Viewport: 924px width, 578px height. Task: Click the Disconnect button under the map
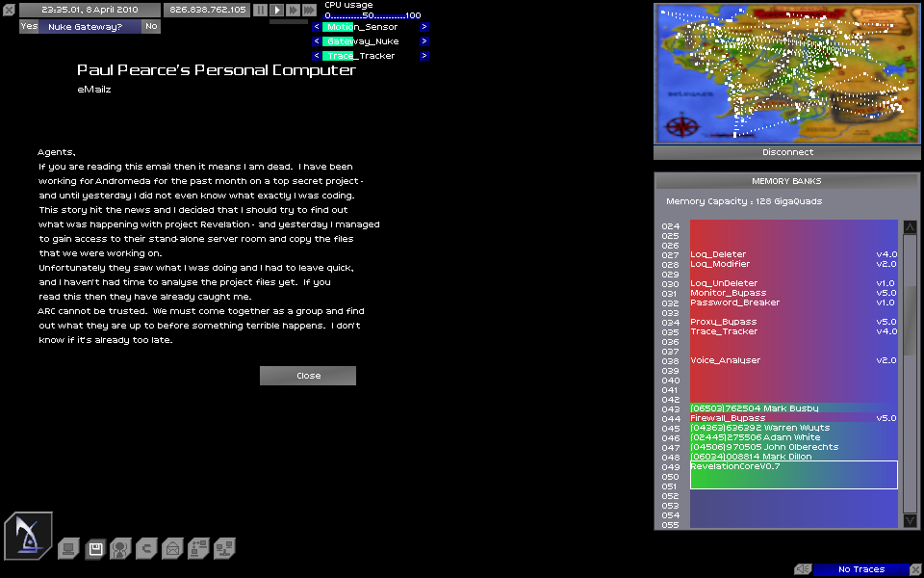(787, 152)
